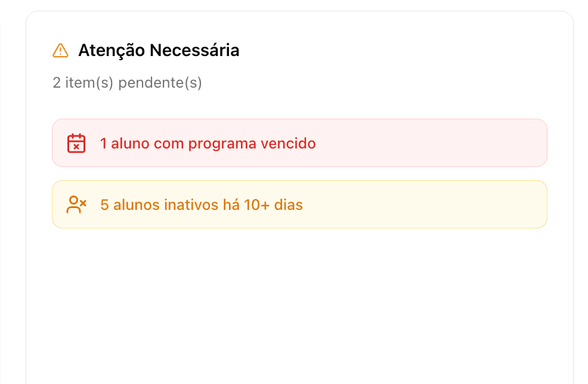This screenshot has height=384, width=588.
Task: Click the calendar-x icon for expired program
Action: click(76, 144)
